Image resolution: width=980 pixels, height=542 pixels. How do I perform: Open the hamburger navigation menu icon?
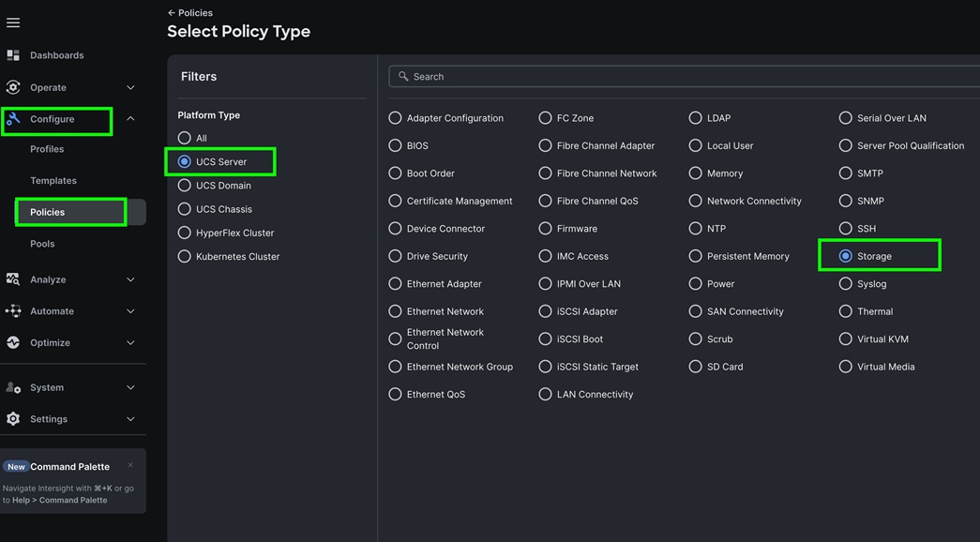(13, 23)
